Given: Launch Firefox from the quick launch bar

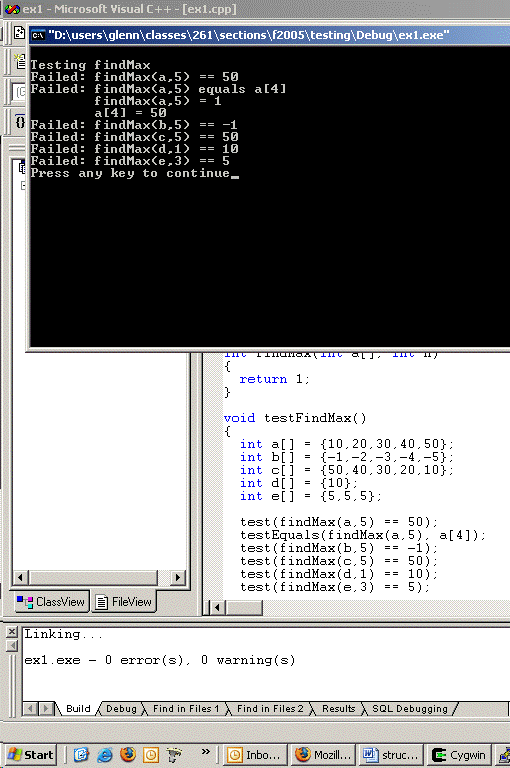Looking at the screenshot, I should 128,754.
